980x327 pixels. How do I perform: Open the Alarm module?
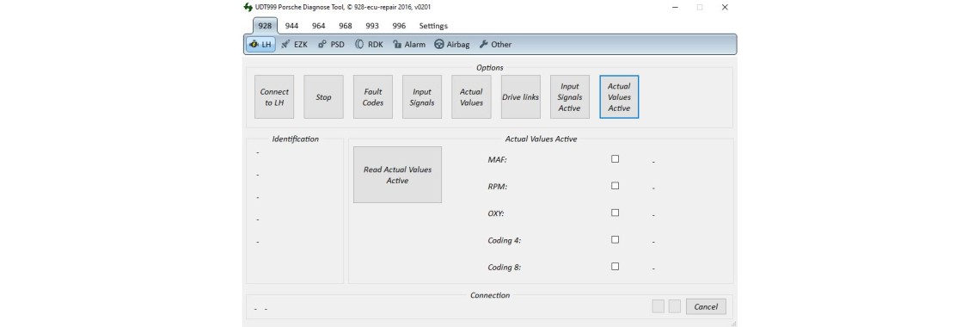tap(408, 45)
